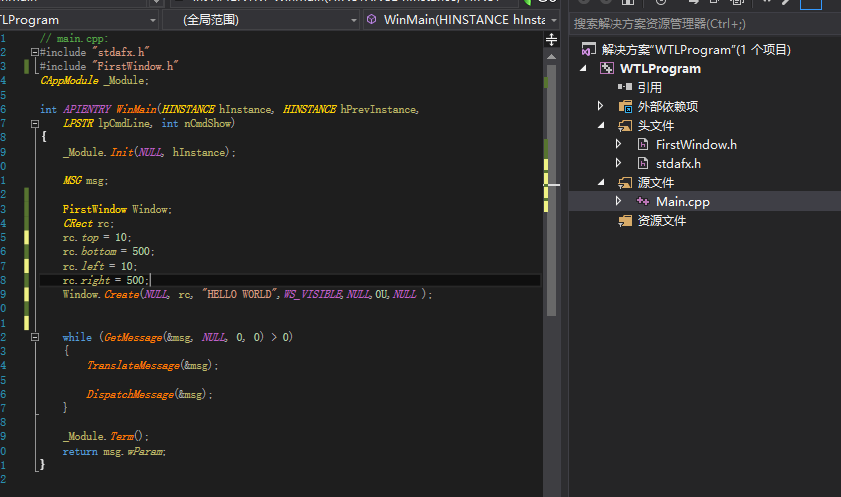This screenshot has height=497, width=841.
Task: Click the "MSG msg;" declaration
Action: [85, 181]
